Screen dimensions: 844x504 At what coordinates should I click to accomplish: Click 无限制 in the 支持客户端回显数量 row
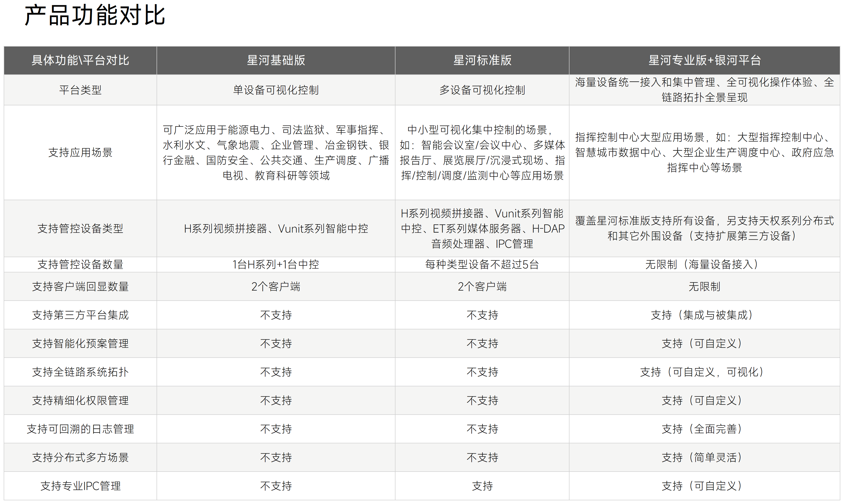coord(705,287)
